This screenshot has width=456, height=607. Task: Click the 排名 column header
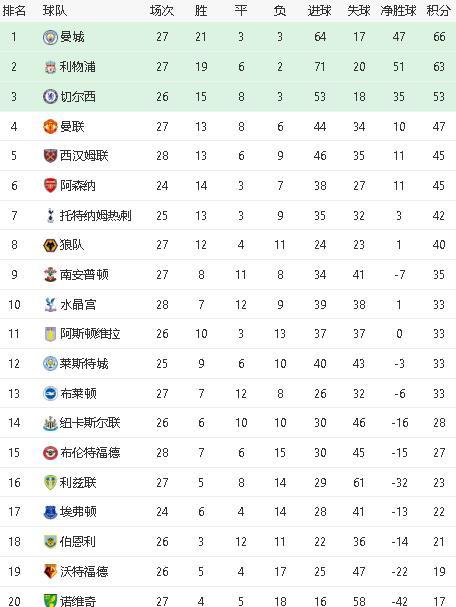14,10
